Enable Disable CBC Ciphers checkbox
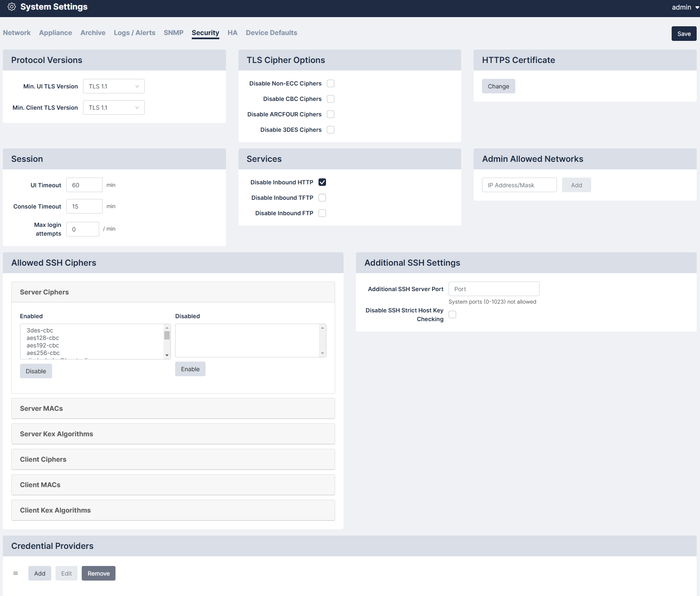This screenshot has height=596, width=700. click(331, 99)
